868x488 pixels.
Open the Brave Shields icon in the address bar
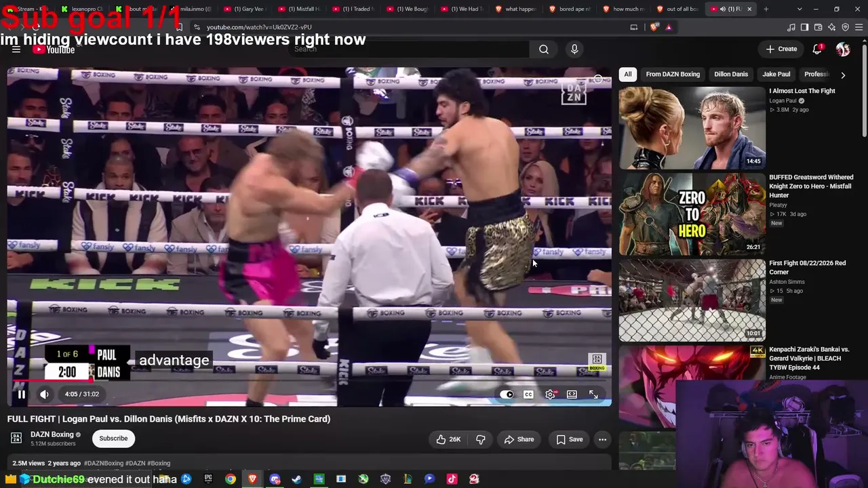(654, 27)
